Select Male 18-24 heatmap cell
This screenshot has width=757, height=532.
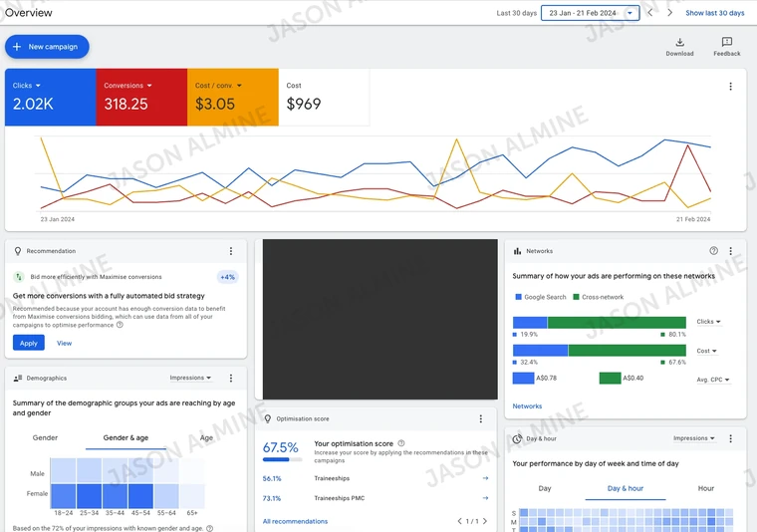(63, 470)
